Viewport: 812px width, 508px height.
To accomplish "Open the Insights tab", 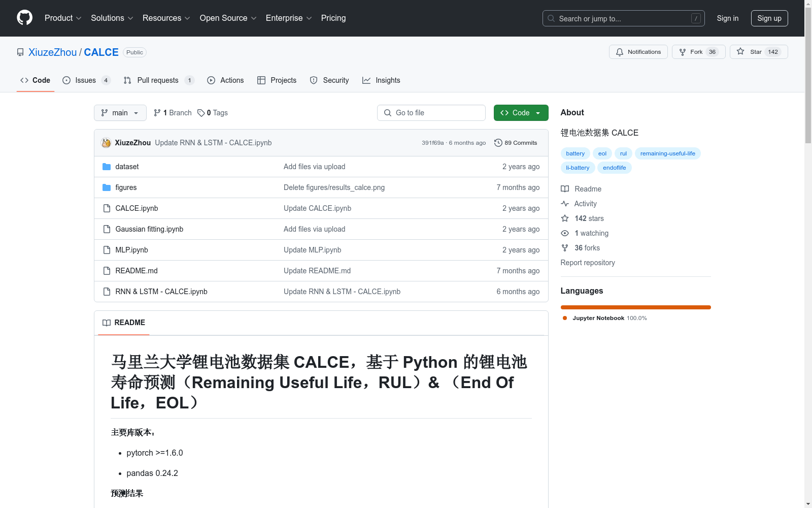I will (x=381, y=80).
